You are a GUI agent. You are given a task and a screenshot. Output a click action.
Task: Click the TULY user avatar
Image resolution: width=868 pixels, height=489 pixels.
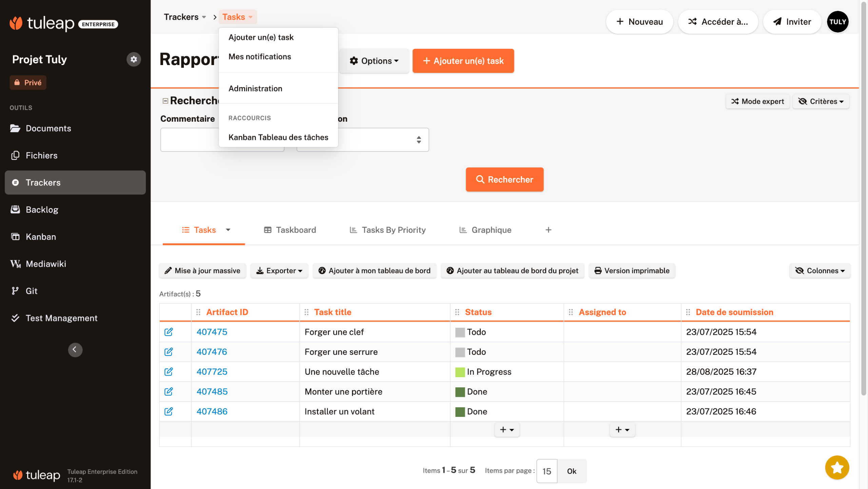click(837, 22)
